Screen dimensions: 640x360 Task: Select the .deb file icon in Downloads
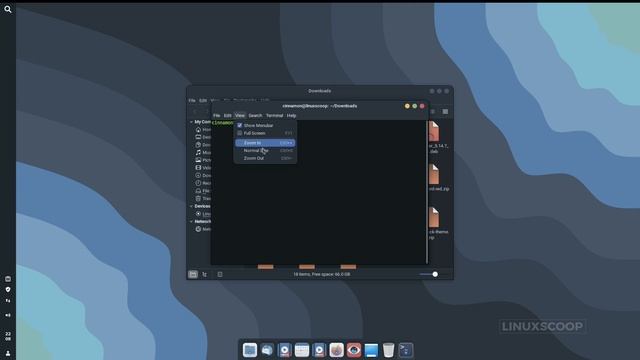point(433,131)
